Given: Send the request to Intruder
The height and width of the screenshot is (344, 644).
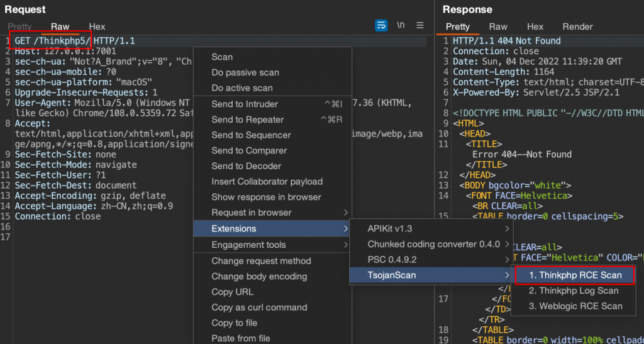Looking at the screenshot, I should 245,104.
